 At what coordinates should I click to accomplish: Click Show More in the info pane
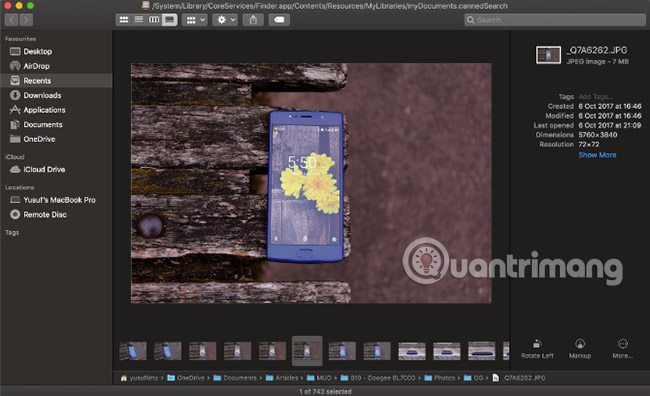coord(597,155)
